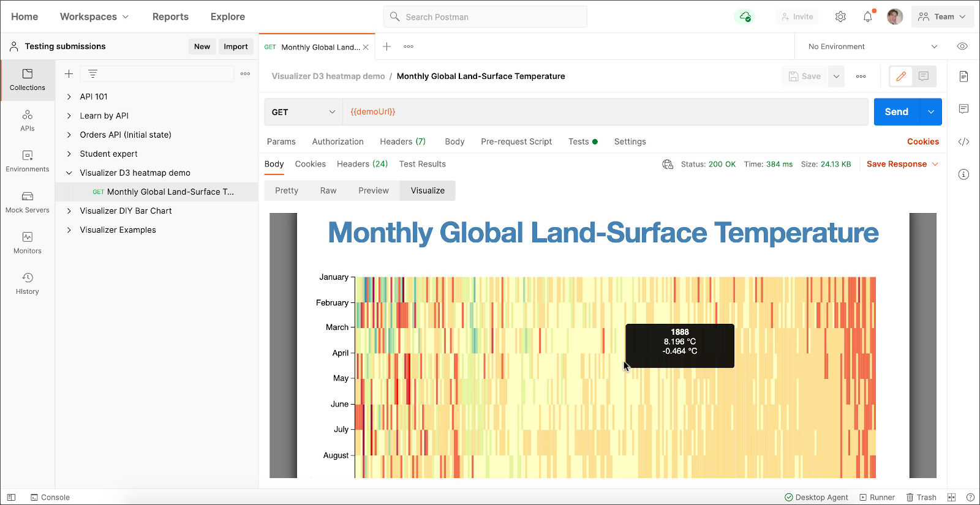The width and height of the screenshot is (980, 505).
Task: Click the network globe icon by Status
Action: tap(668, 164)
